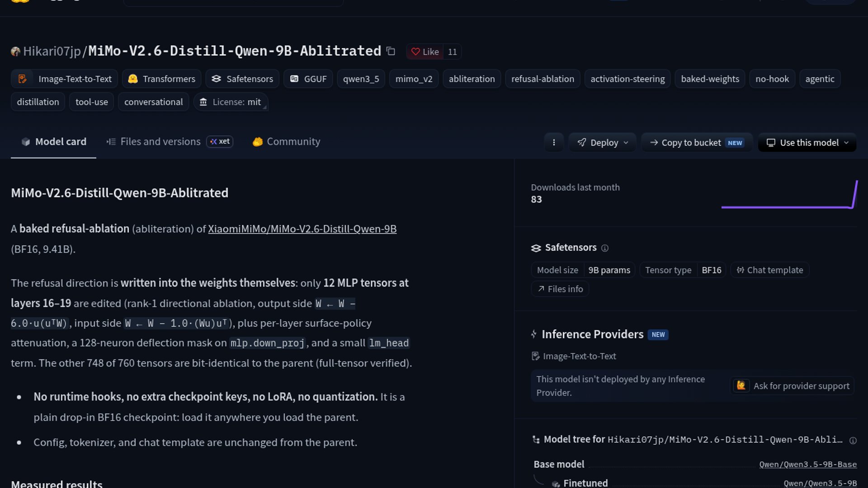Click Ask for provider support
Screen dimensions: 868x488
pos(792,386)
